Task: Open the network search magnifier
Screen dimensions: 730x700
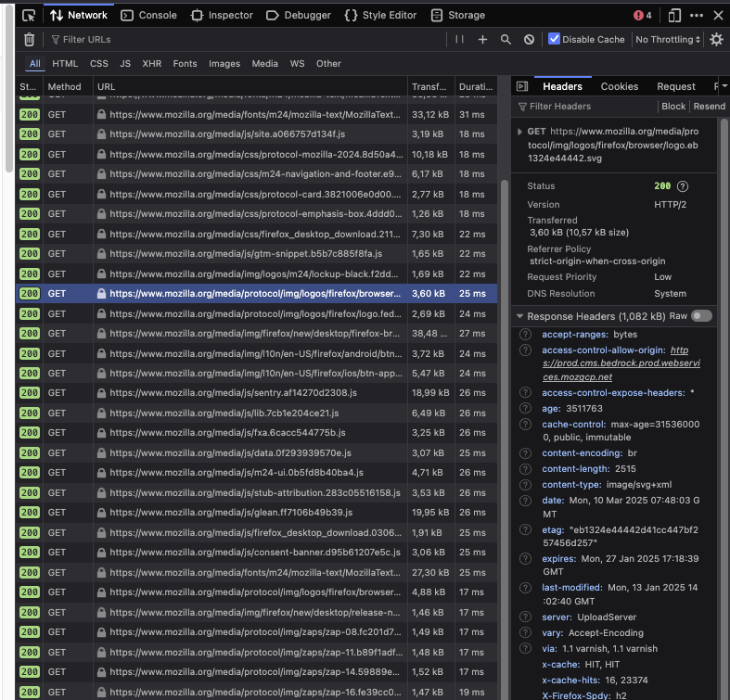Action: pyautogui.click(x=506, y=40)
